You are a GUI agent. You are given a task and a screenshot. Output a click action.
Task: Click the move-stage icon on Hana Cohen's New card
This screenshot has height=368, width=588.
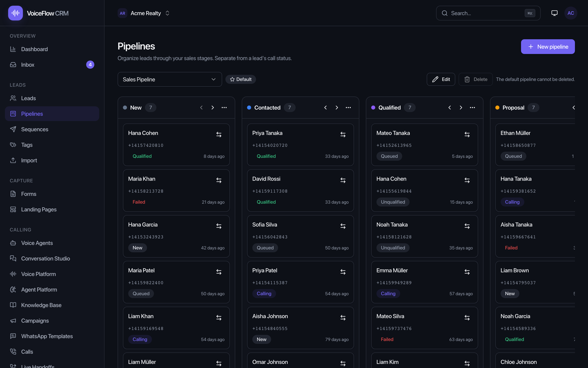pos(219,134)
